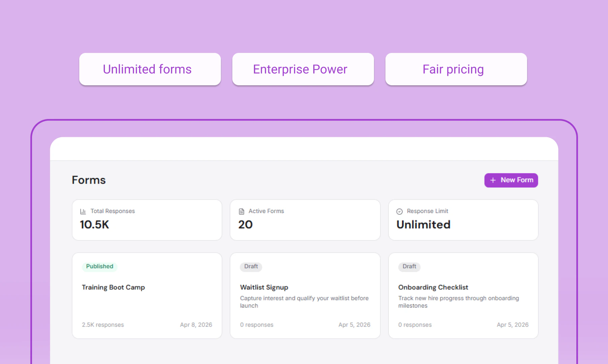This screenshot has height=364, width=608.
Task: Click the Published badge on Training Boot Camp
Action: [x=99, y=267]
